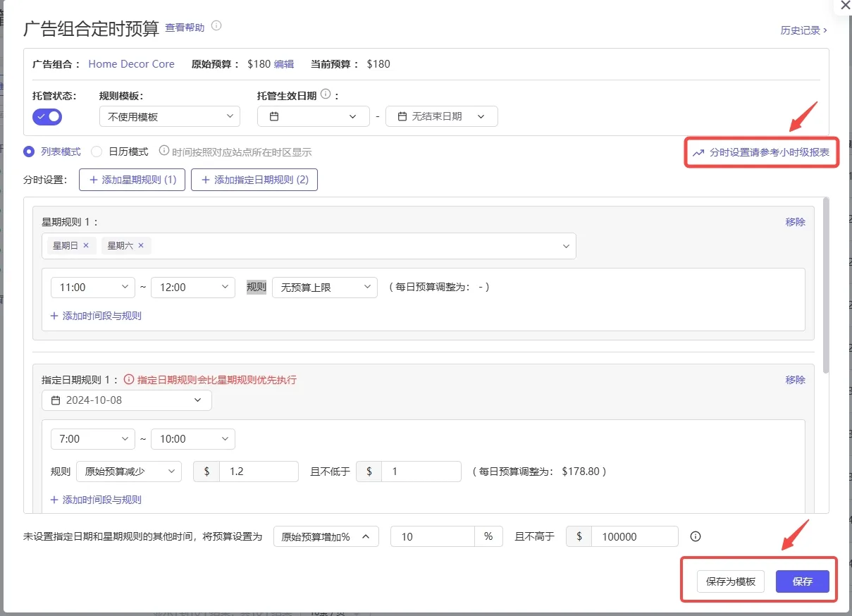
Task: Click the 保存 button
Action: click(x=803, y=581)
